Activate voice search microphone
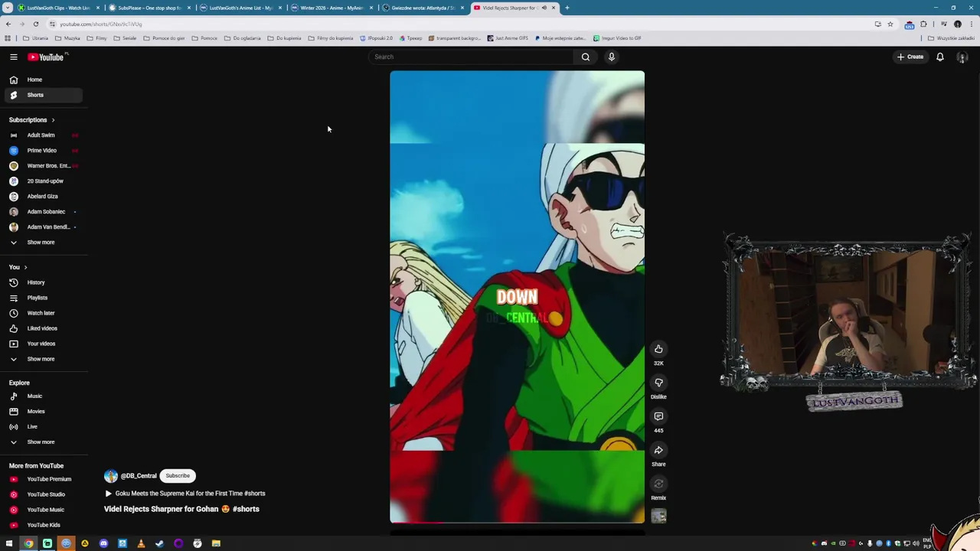This screenshot has width=980, height=551. pos(611,57)
